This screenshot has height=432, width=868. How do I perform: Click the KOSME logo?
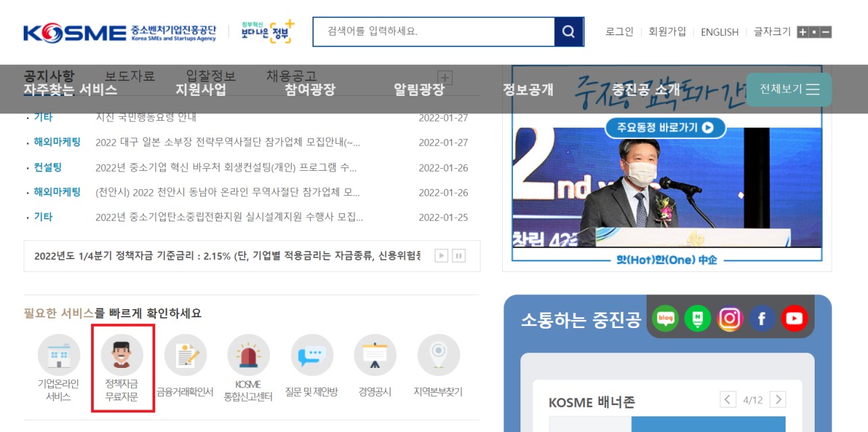[x=119, y=32]
